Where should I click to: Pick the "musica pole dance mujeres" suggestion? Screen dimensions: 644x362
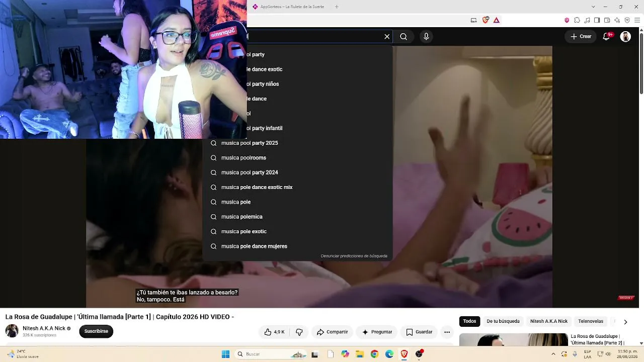point(297,246)
